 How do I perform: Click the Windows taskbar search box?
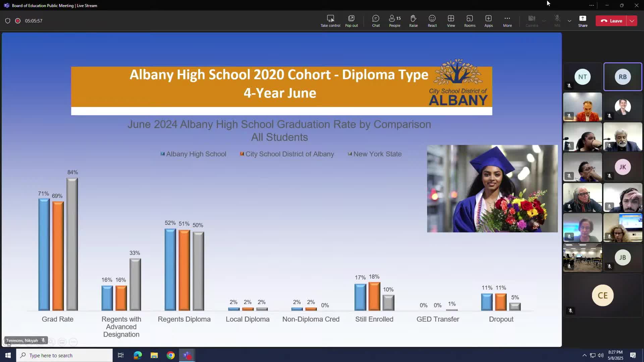64,355
